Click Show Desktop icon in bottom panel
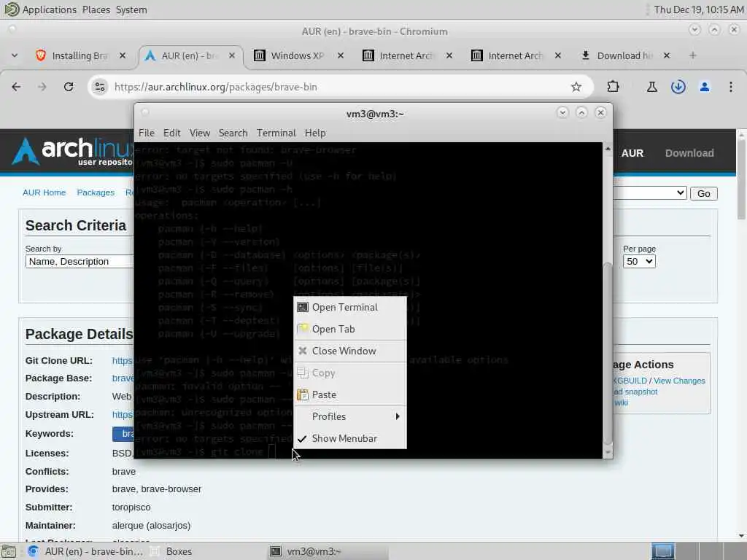Image resolution: width=747 pixels, height=560 pixels. click(x=9, y=551)
